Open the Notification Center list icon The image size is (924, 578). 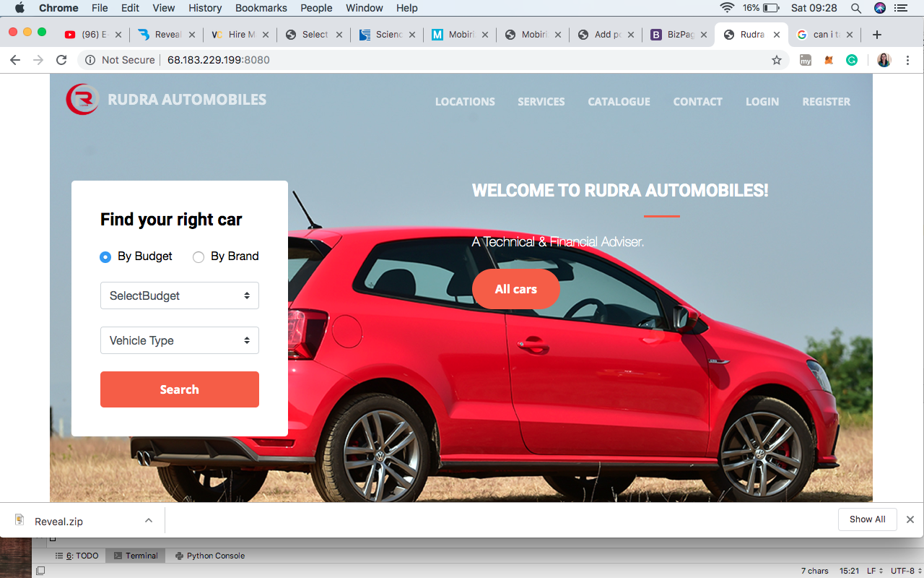click(901, 8)
